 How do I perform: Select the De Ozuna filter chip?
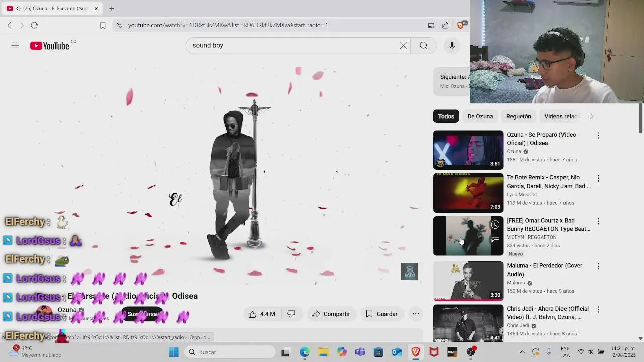tap(480, 116)
